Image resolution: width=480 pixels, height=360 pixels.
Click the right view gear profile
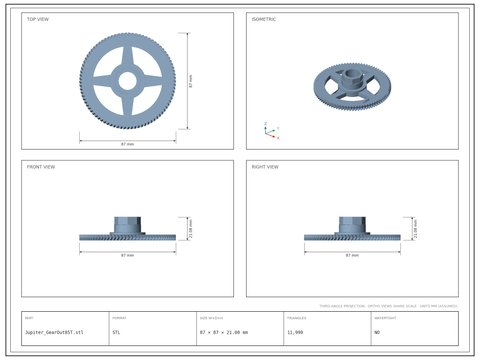[x=352, y=229]
